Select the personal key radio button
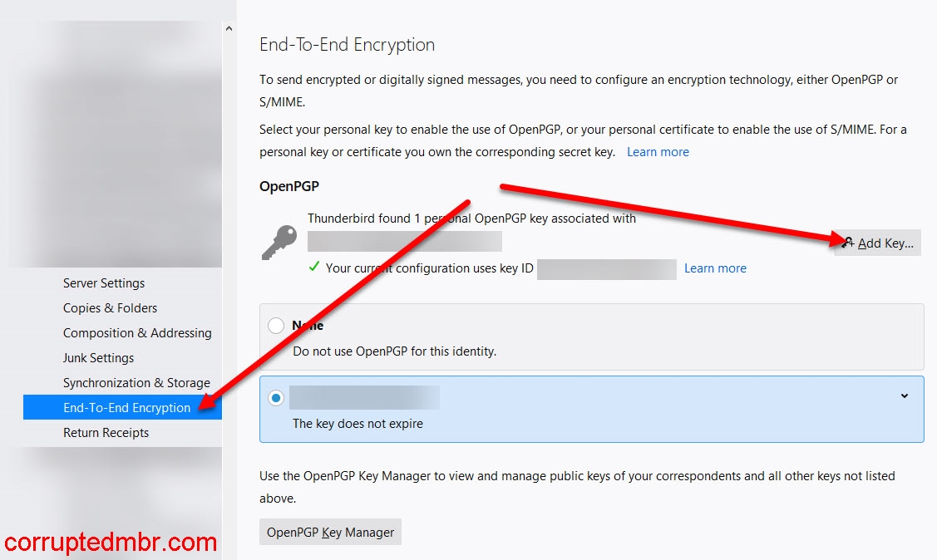 [x=276, y=396]
